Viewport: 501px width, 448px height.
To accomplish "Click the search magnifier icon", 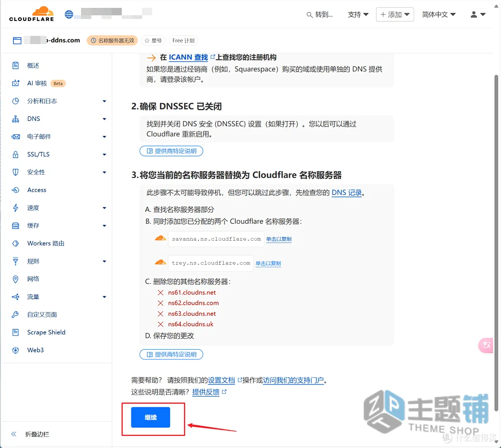I will coord(309,15).
